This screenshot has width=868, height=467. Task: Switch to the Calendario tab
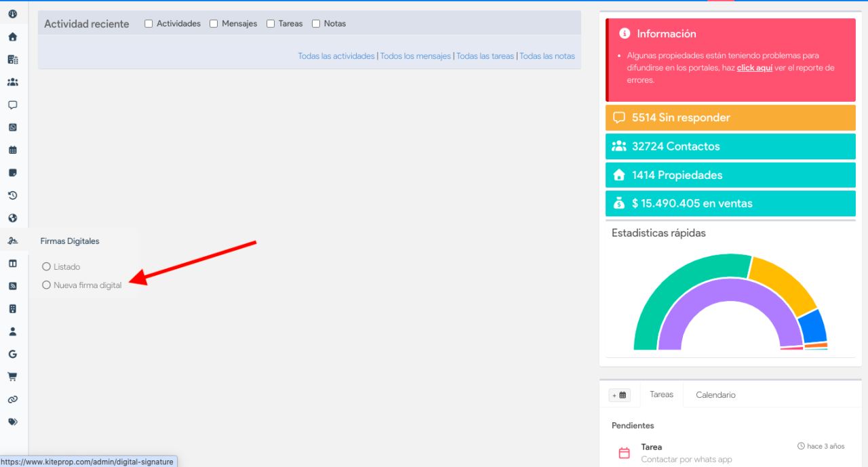click(x=715, y=394)
